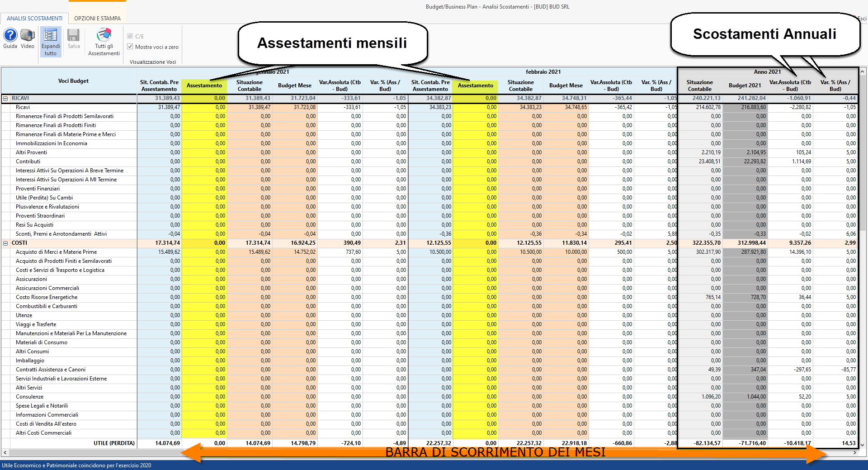Select Costi di Vendita All'estero row
The height and width of the screenshot is (470, 868).
pyautogui.click(x=46, y=424)
